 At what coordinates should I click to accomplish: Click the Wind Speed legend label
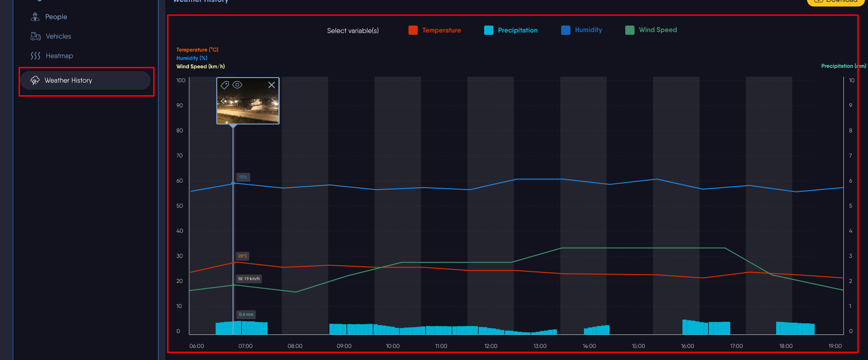tap(658, 30)
